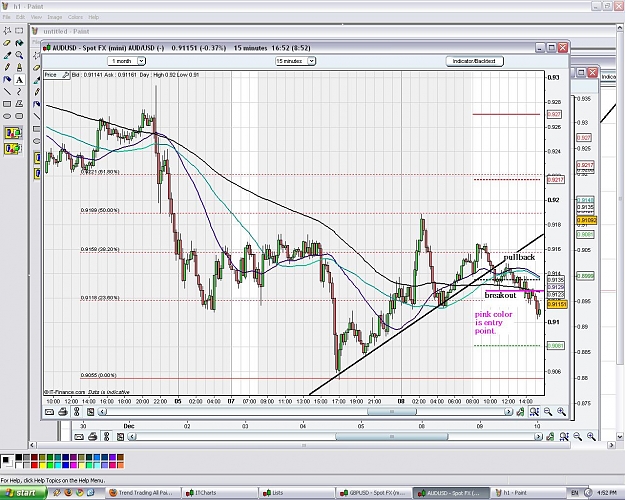The image size is (625, 500).
Task: Click the Indicator/Backtest button
Action: 474,61
